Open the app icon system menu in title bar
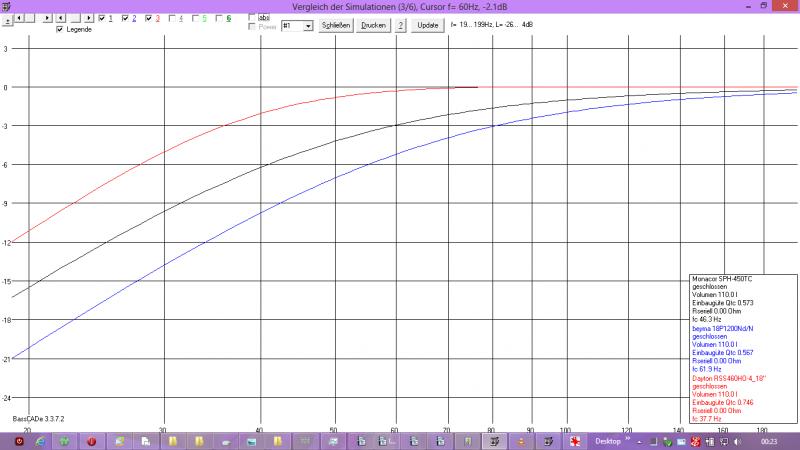This screenshot has width=800, height=450. point(7,6)
